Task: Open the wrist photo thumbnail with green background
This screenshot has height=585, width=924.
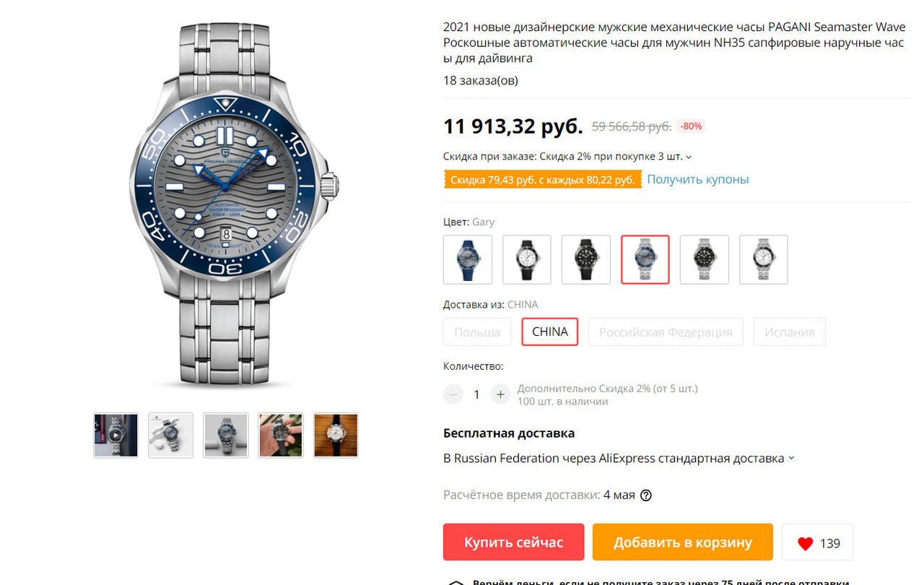Action: pyautogui.click(x=281, y=435)
